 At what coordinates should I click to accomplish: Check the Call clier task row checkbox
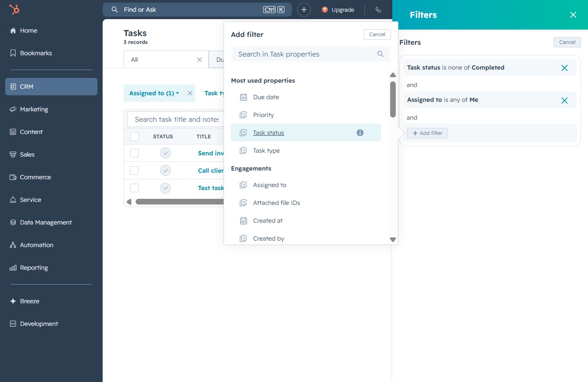tap(134, 171)
